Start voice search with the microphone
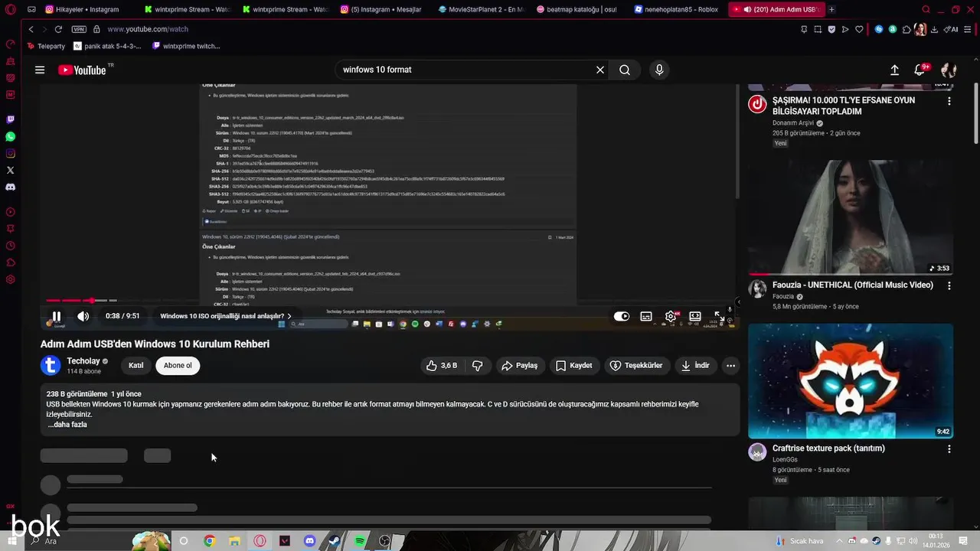 click(659, 70)
